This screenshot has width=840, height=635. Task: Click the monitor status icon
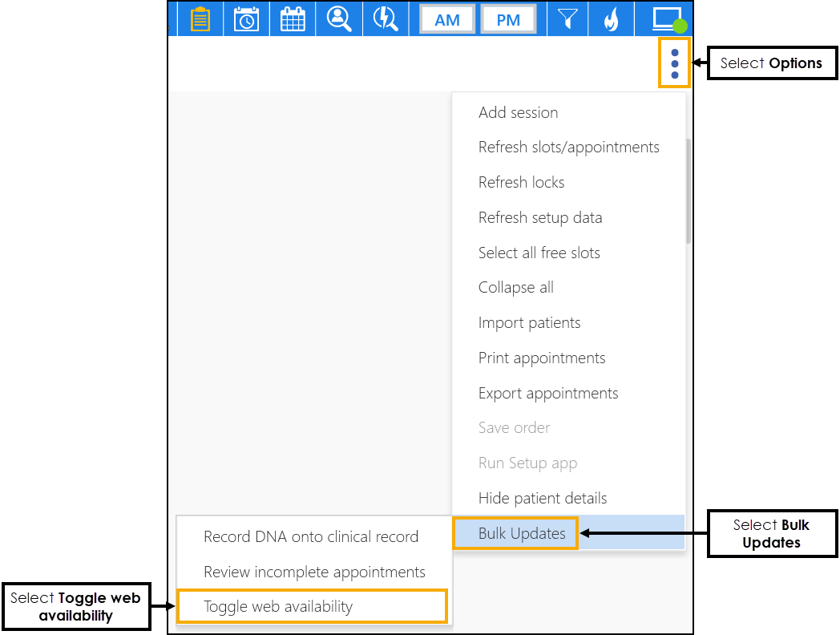667,19
